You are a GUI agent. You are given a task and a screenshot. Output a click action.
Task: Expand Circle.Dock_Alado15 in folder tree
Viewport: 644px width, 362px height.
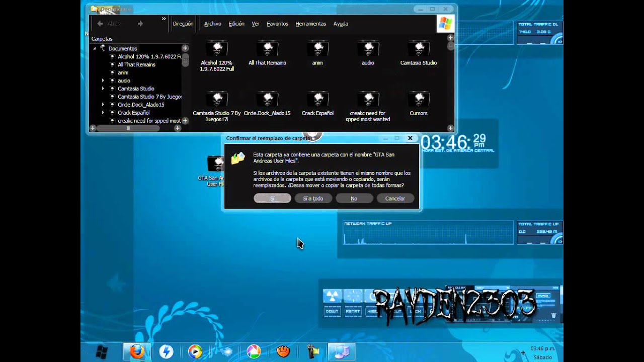[103, 105]
